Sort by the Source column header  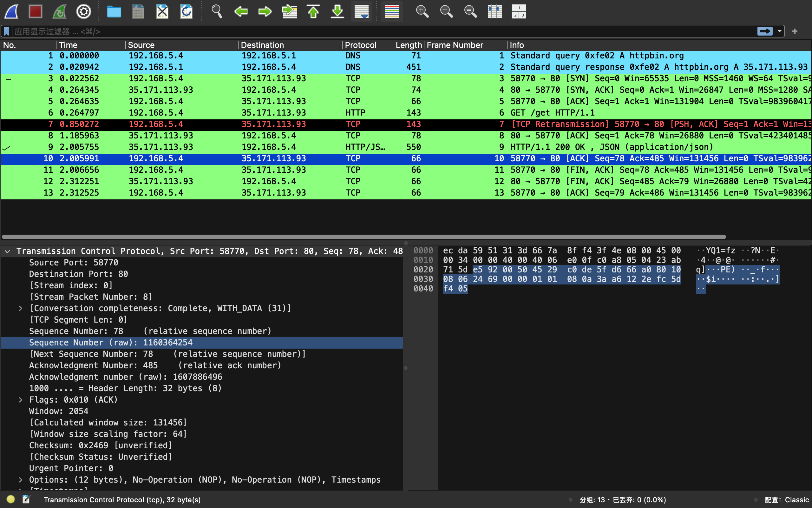coord(181,45)
